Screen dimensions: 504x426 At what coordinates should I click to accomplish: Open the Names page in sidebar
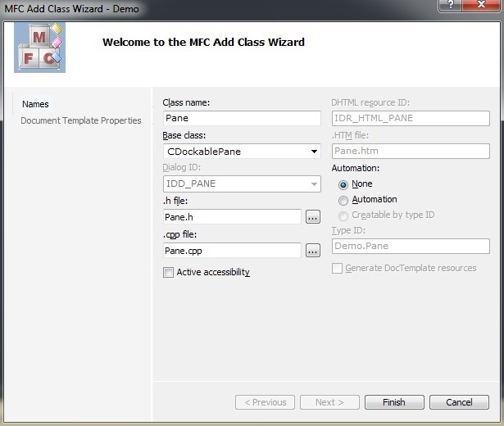[x=35, y=104]
